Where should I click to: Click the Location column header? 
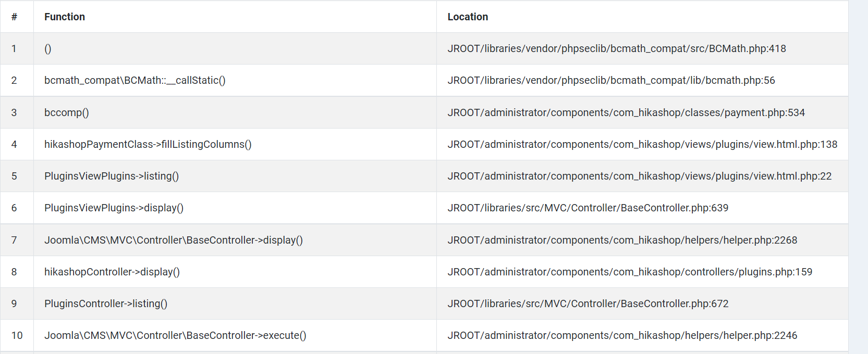coord(468,17)
